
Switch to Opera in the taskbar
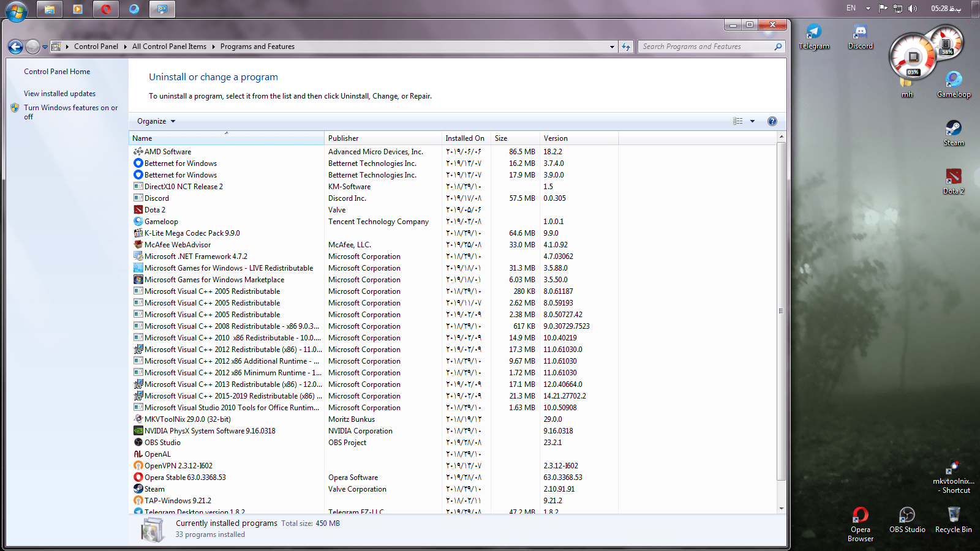pyautogui.click(x=106, y=9)
